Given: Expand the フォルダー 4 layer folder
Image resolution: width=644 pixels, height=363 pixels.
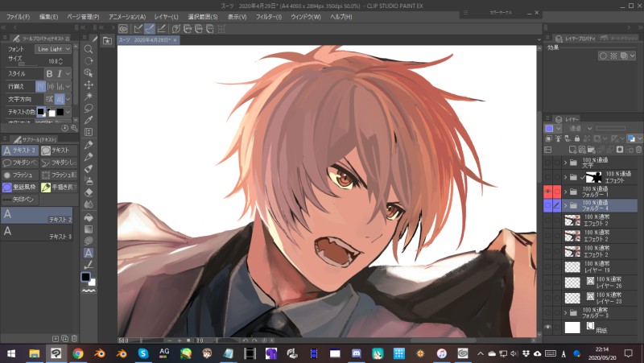Looking at the screenshot, I should 566,206.
